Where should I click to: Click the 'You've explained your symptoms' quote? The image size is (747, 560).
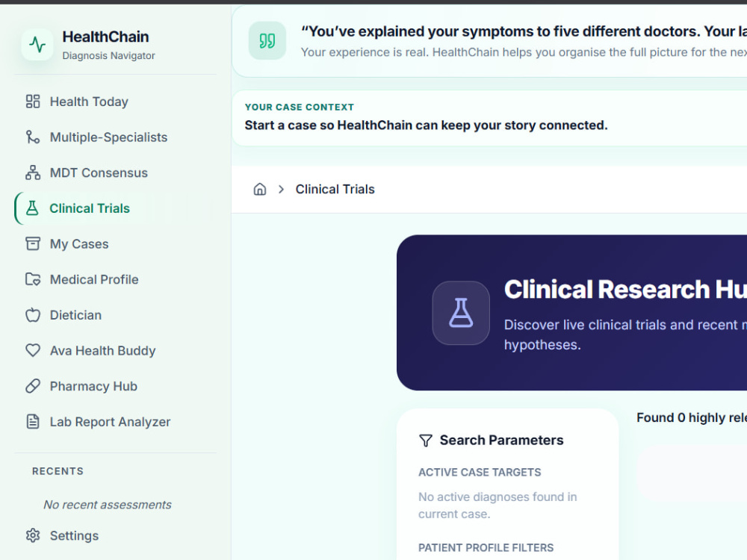tap(524, 31)
